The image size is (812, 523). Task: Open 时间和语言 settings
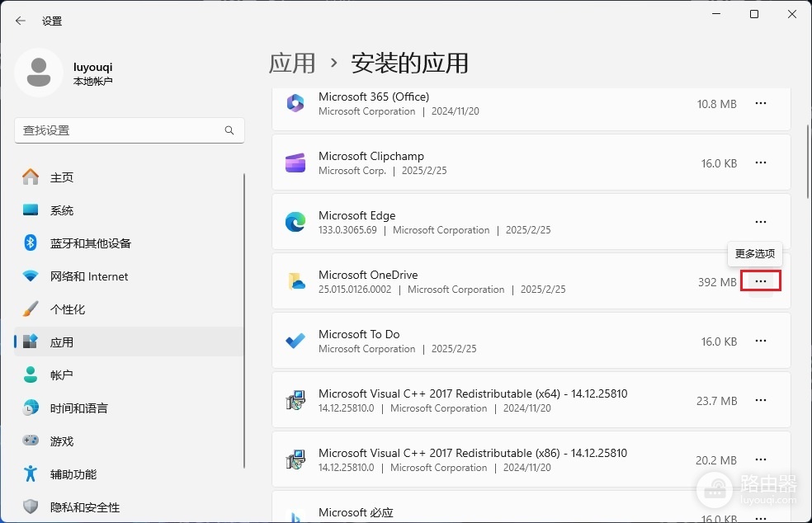coord(130,408)
